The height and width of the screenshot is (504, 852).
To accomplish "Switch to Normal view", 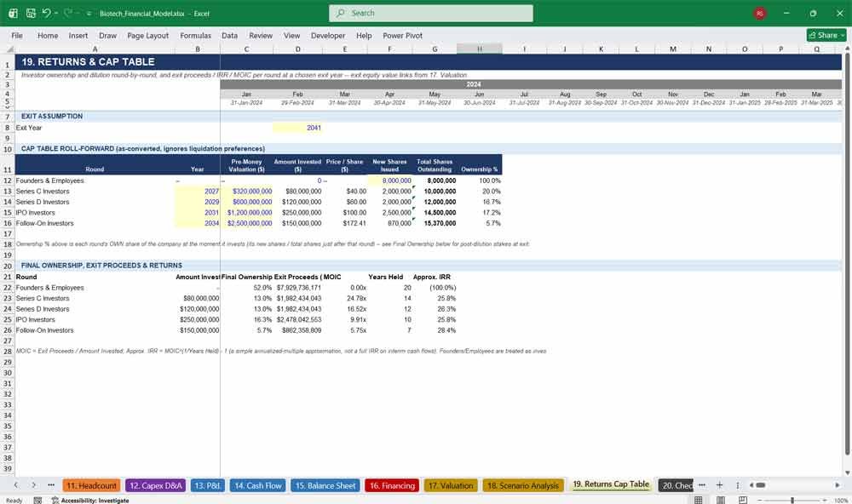I will coord(699,501).
